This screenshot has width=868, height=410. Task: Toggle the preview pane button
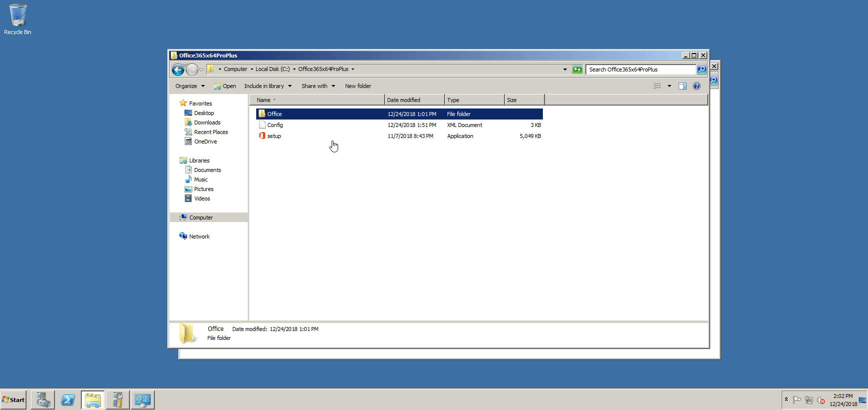pos(682,86)
